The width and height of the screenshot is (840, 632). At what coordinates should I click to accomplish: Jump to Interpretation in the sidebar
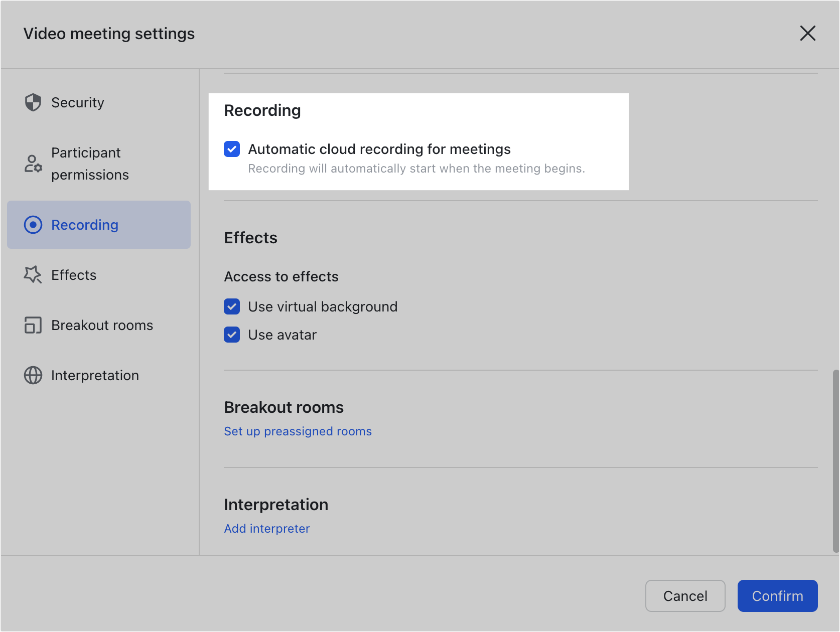[95, 375]
